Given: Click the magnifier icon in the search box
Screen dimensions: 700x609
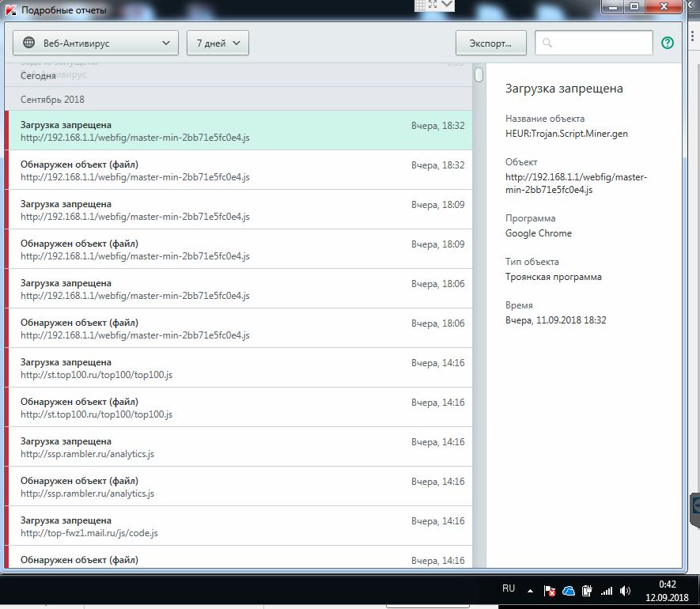Looking at the screenshot, I should point(547,43).
